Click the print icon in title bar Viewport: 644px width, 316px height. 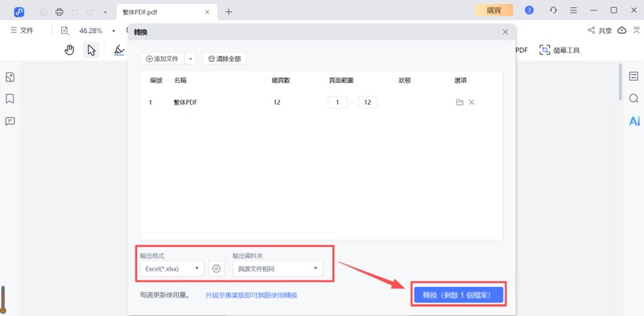point(60,12)
